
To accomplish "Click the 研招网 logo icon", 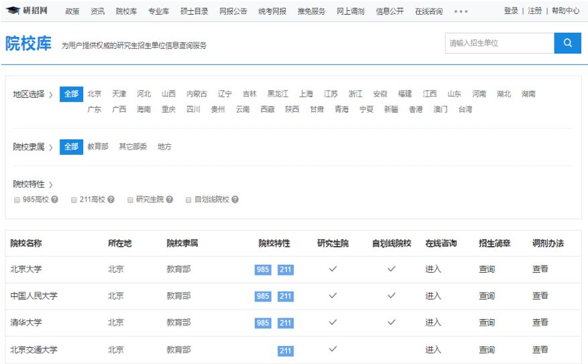I will pyautogui.click(x=13, y=11).
